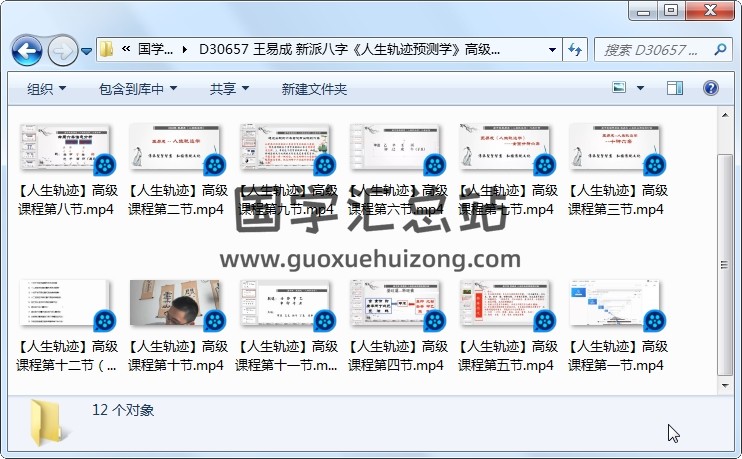
Task: Click film reel badge on 第九节.mp4
Action: point(325,165)
